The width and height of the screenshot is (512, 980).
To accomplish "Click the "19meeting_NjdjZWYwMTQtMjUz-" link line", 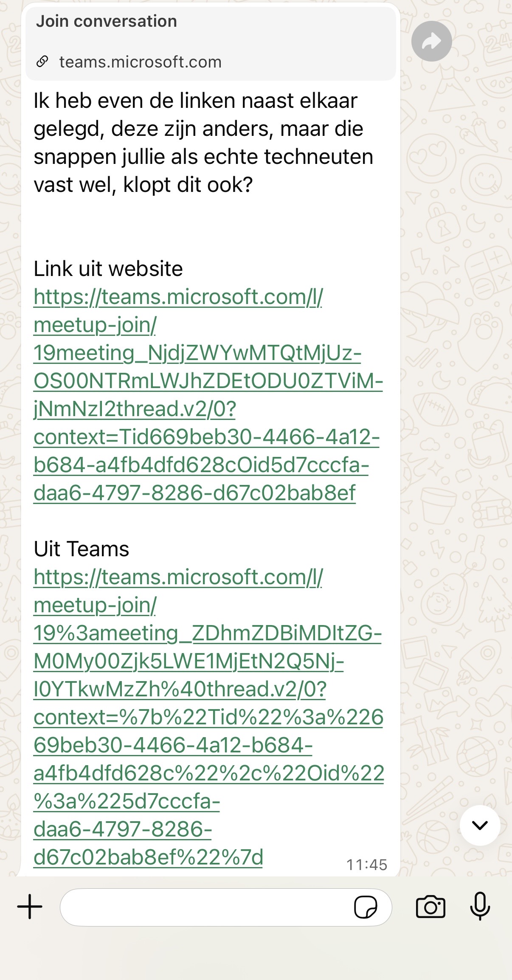I will [197, 353].
